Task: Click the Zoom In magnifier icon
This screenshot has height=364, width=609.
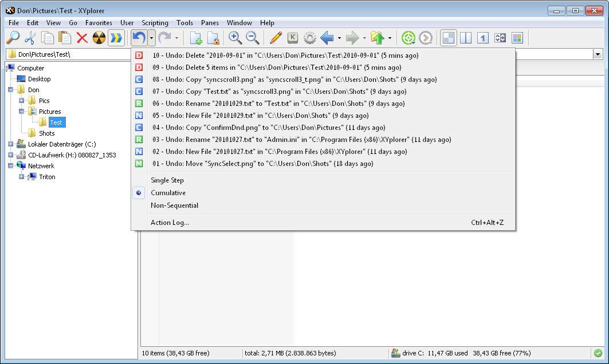Action: point(235,38)
